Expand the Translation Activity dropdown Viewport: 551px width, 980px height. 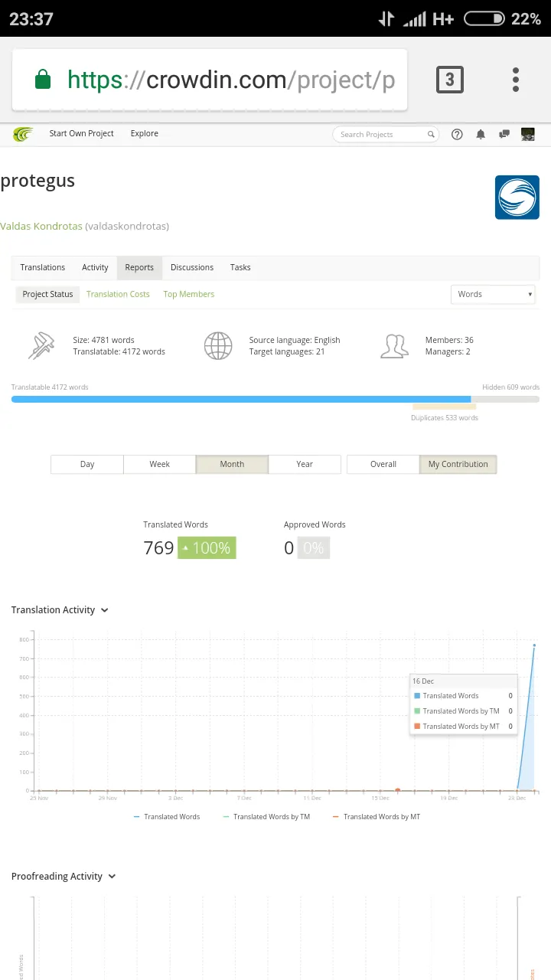pos(60,610)
